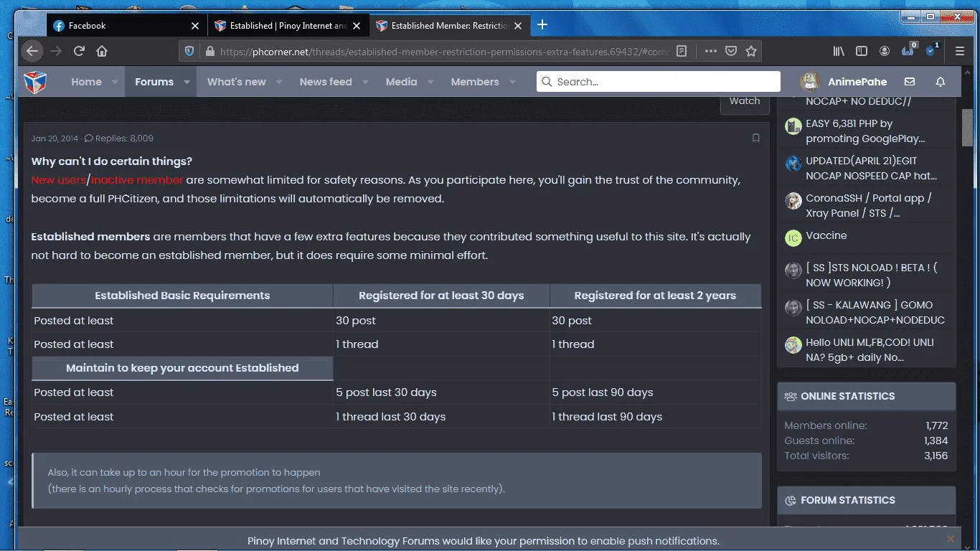Screen dimensions: 980x551
Task: Open the browser home page
Action: (x=102, y=51)
